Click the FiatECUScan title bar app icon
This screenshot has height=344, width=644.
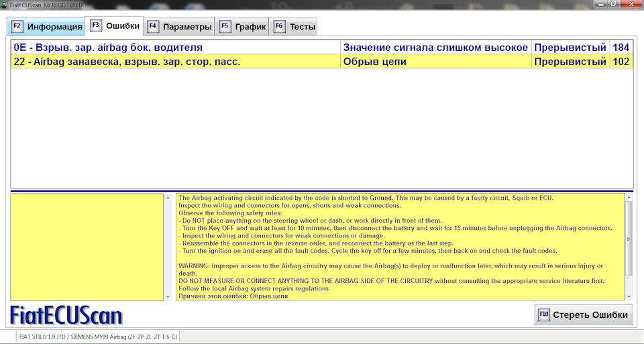coord(4,5)
